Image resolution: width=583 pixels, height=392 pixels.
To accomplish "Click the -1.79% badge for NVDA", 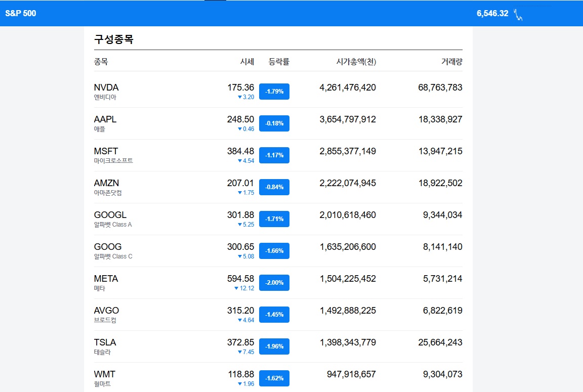I will pyautogui.click(x=274, y=92).
